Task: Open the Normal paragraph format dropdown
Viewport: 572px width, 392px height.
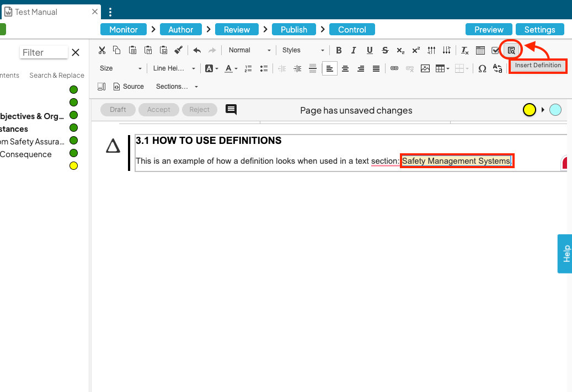Action: tap(249, 50)
